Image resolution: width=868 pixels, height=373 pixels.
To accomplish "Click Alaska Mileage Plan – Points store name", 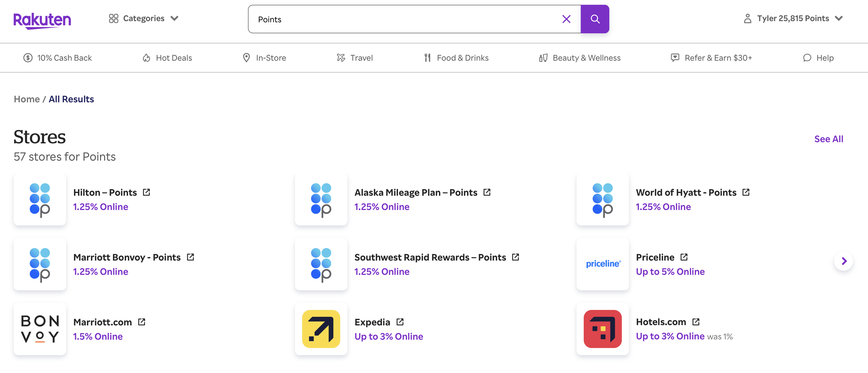I will [x=416, y=192].
